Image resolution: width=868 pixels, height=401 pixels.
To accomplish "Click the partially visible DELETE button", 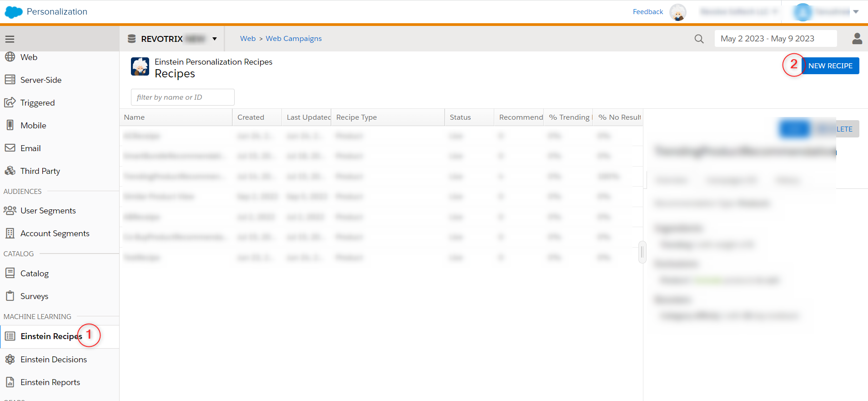I will point(836,129).
